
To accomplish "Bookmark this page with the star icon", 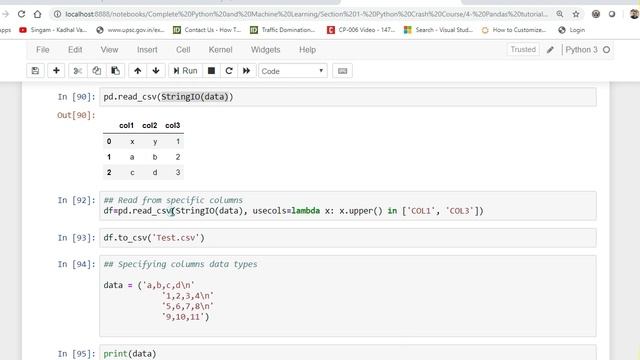I will 576,14.
